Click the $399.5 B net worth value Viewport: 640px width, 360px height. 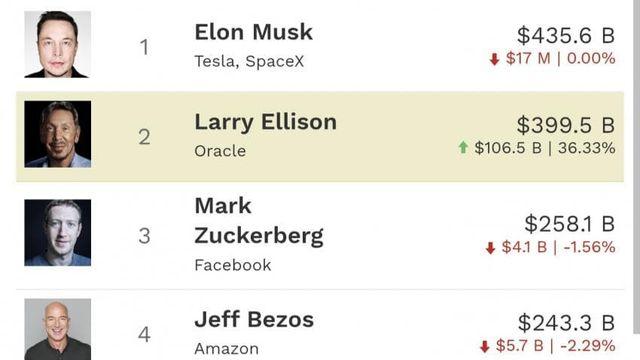pos(566,125)
